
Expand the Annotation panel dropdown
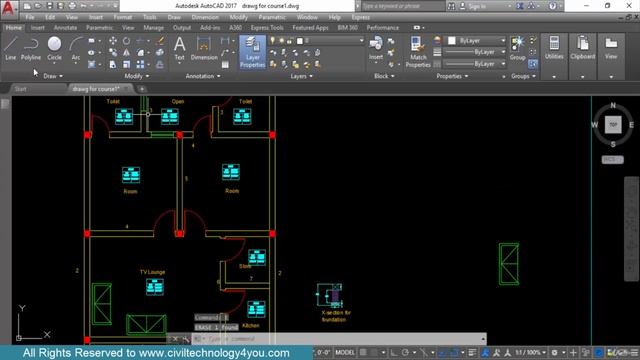[x=203, y=76]
